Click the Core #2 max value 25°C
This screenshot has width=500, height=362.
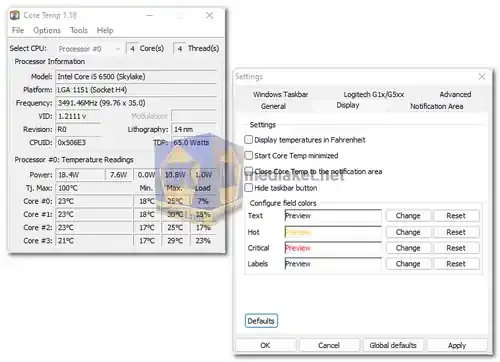[x=175, y=227]
